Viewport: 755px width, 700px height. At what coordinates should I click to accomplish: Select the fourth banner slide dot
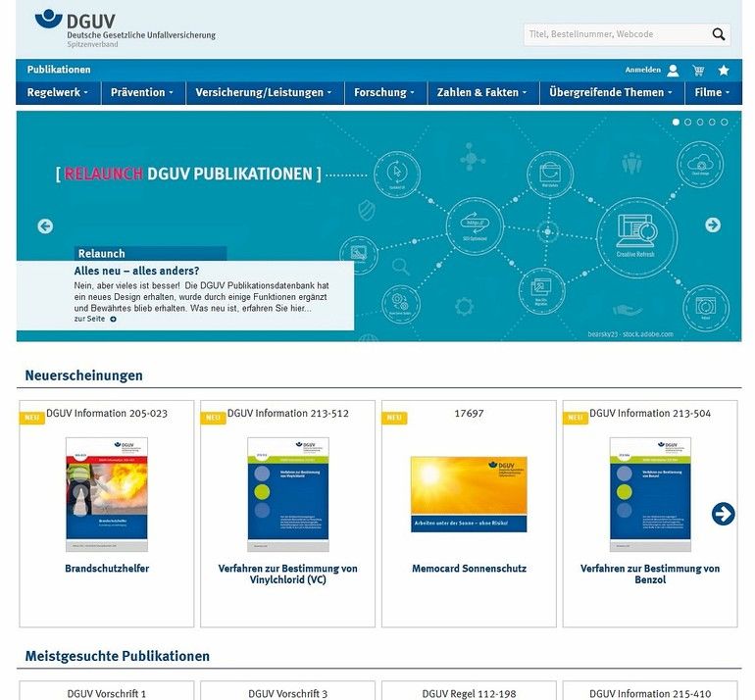pos(712,123)
